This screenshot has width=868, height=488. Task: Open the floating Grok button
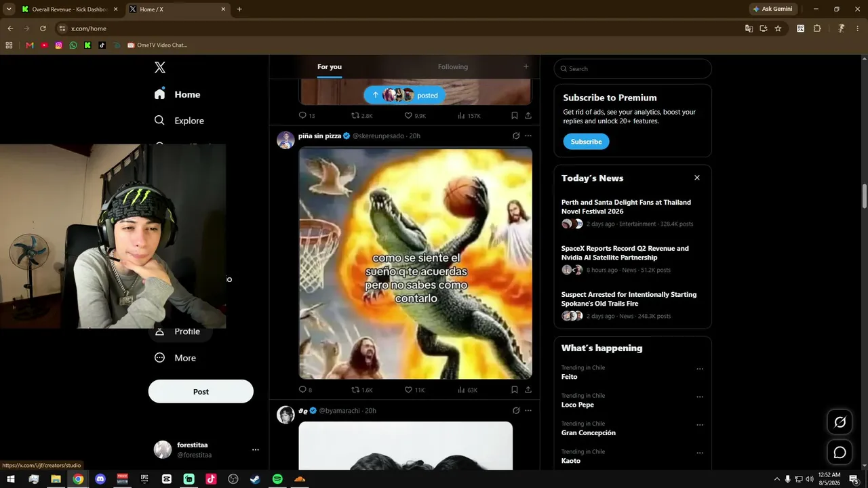(x=840, y=422)
